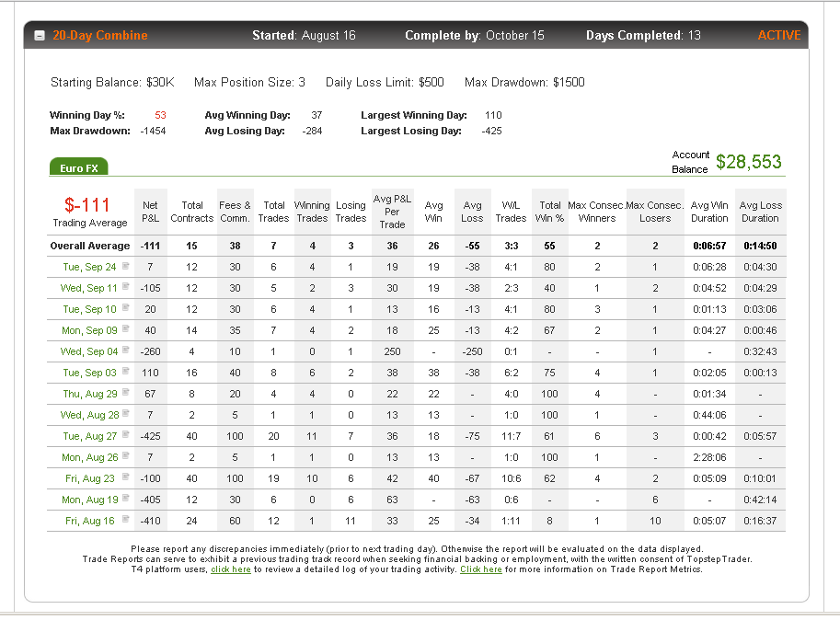Click the note icon beside Mon, Sep 09
The image size is (840, 632).
(x=126, y=328)
